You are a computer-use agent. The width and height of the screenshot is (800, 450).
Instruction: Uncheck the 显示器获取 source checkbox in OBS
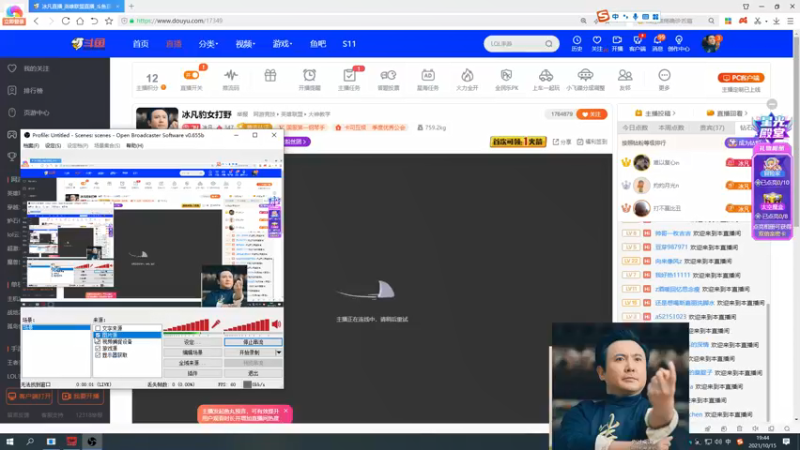point(98,355)
